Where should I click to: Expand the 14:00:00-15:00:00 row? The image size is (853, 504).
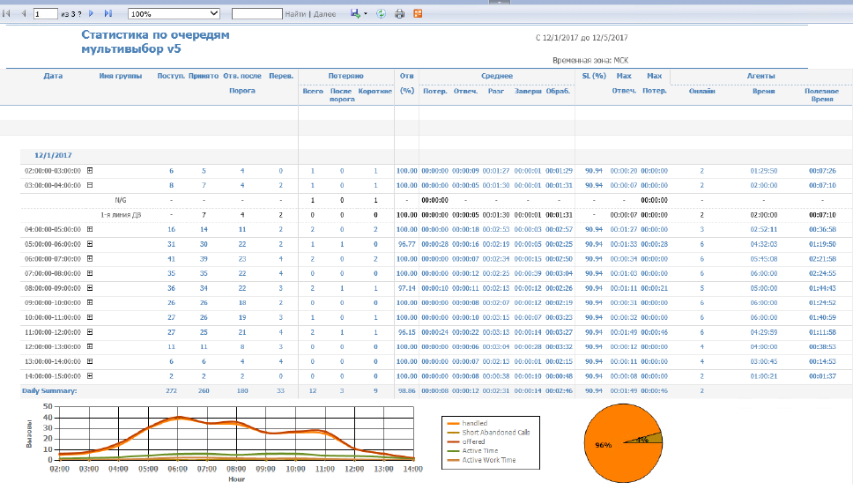tap(90, 375)
